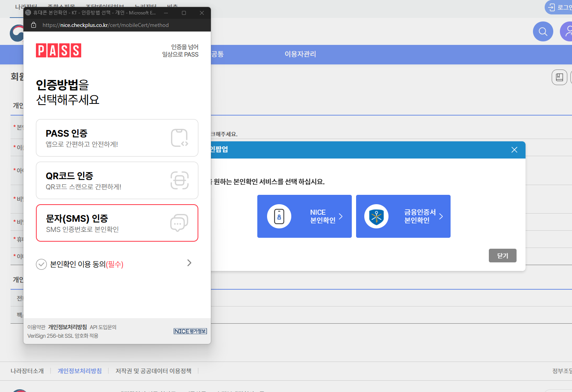Image resolution: width=572 pixels, height=392 pixels.
Task: Choose QR code authentication option
Action: 117,180
